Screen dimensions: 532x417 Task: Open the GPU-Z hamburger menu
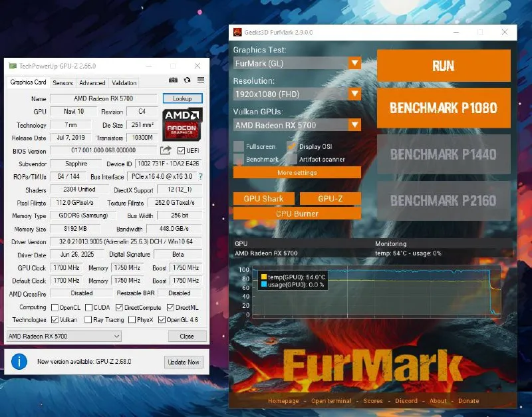[200, 80]
